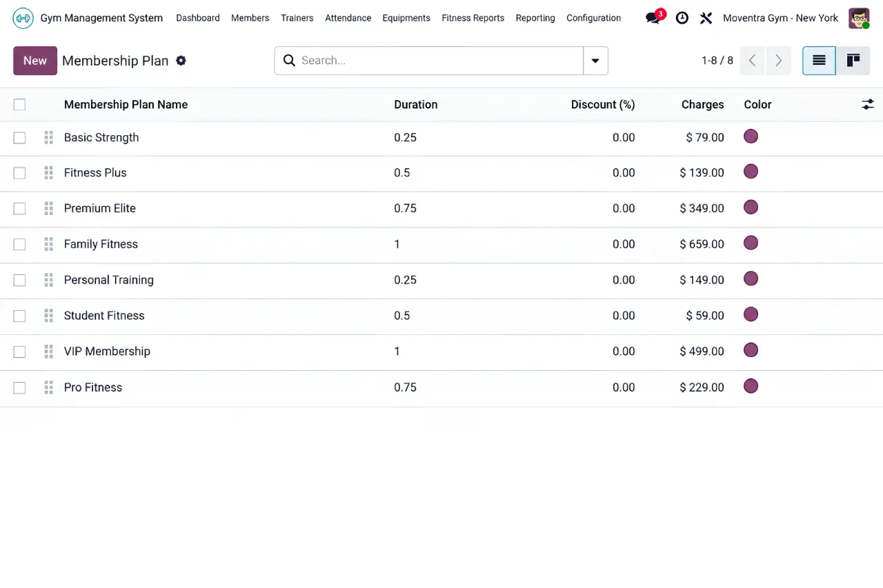Check the Basic Strength row checkbox
The height and width of the screenshot is (588, 883).
click(x=19, y=138)
